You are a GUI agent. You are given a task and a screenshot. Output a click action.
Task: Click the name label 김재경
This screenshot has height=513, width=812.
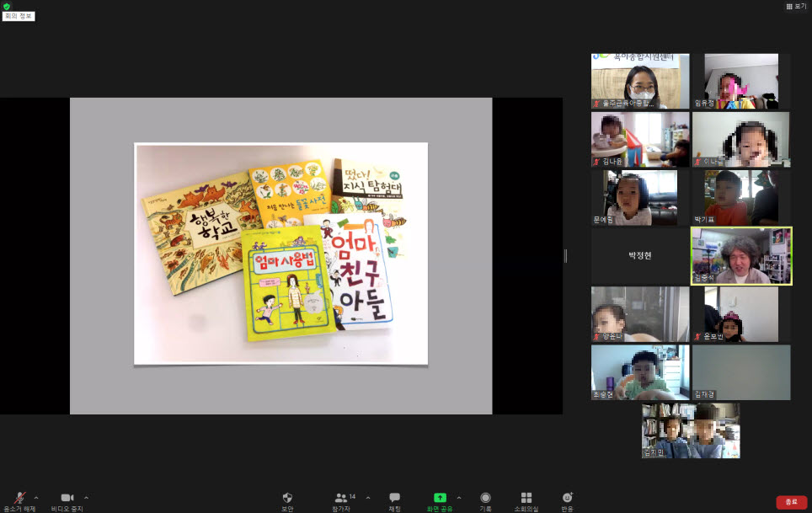(x=704, y=394)
